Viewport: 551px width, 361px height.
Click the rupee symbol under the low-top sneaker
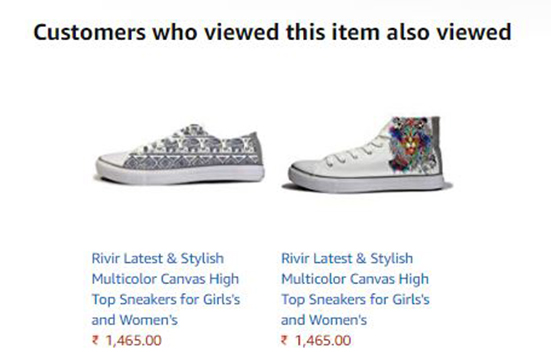pos(95,340)
